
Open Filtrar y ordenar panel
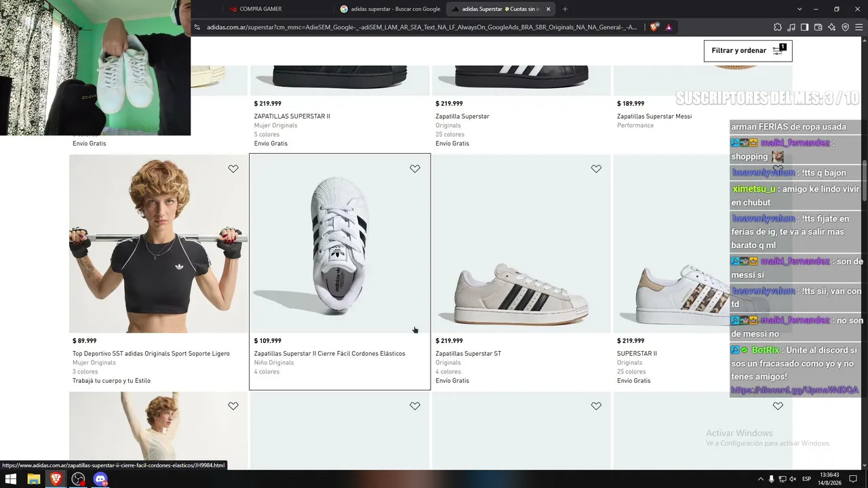tap(748, 51)
